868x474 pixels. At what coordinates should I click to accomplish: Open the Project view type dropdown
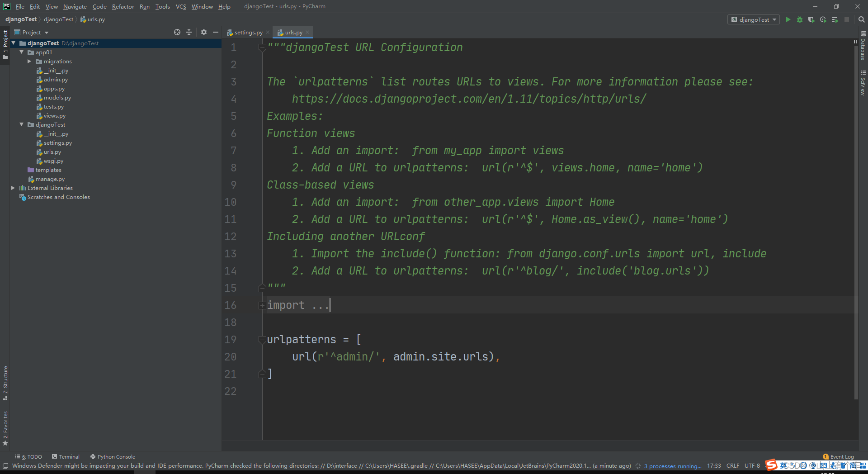[x=32, y=32]
